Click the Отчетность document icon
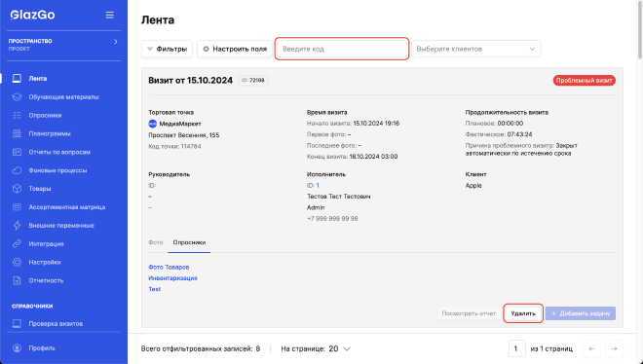Image resolution: width=643 pixels, height=364 pixels. tap(17, 280)
